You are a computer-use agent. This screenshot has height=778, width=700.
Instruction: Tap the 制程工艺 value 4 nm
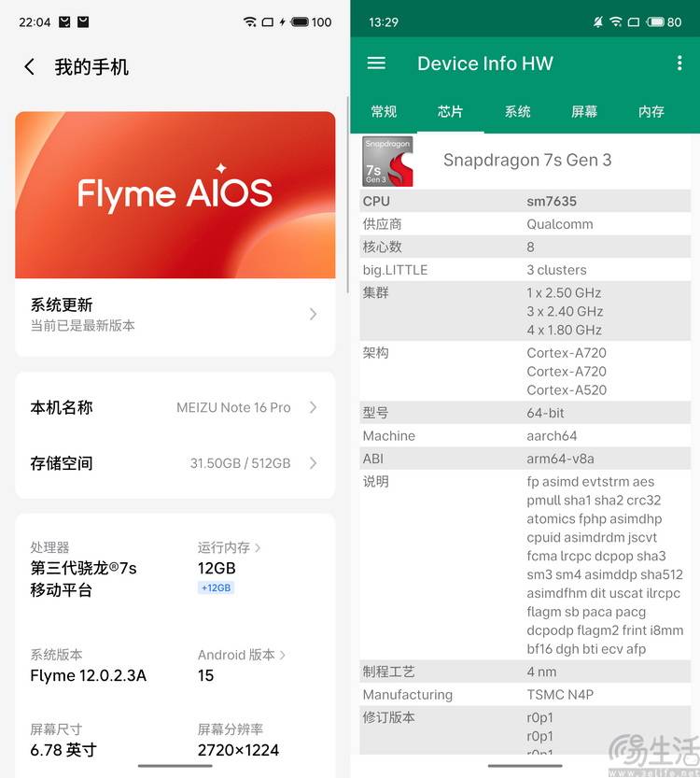(x=541, y=672)
